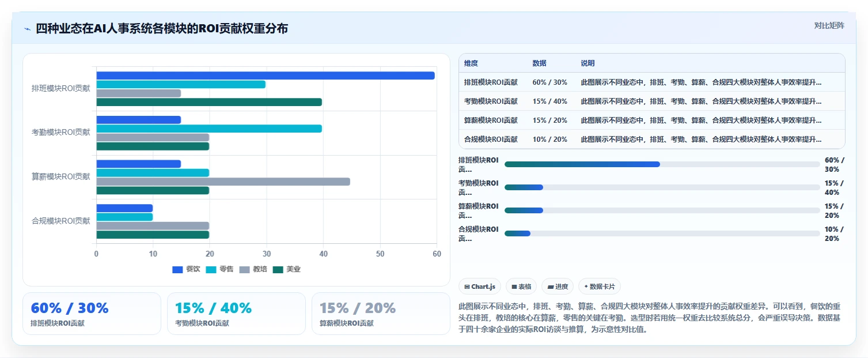Image resolution: width=868 pixels, height=358 pixels.
Task: Click the 算薪模块ROI贡献 progress bar
Action: pos(662,210)
